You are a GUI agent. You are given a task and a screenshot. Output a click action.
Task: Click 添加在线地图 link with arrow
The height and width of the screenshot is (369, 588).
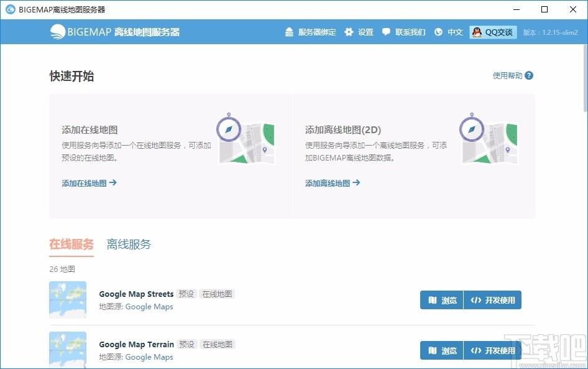[x=90, y=183]
